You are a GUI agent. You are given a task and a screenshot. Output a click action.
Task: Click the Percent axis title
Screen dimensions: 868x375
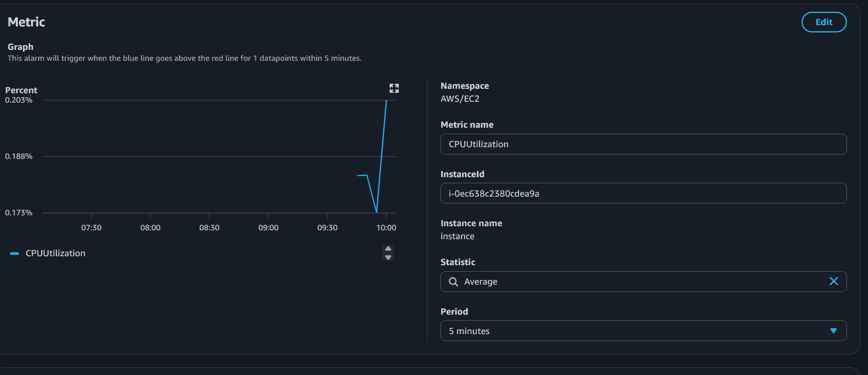(x=21, y=90)
